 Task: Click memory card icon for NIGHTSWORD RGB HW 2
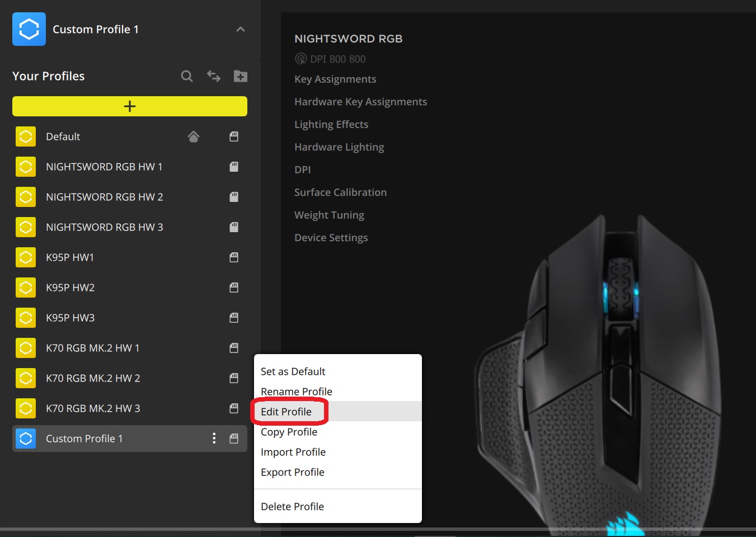[x=234, y=197]
